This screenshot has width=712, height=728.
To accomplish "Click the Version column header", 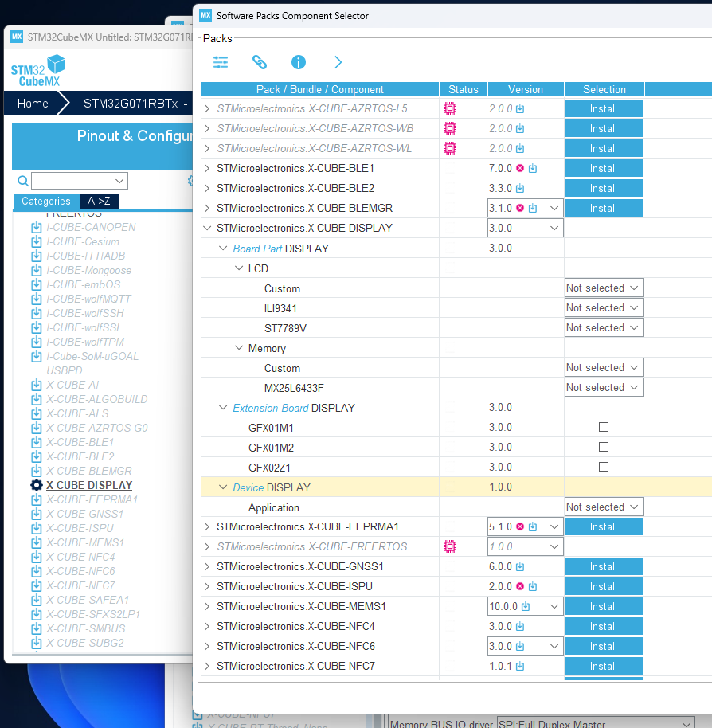I will [526, 90].
